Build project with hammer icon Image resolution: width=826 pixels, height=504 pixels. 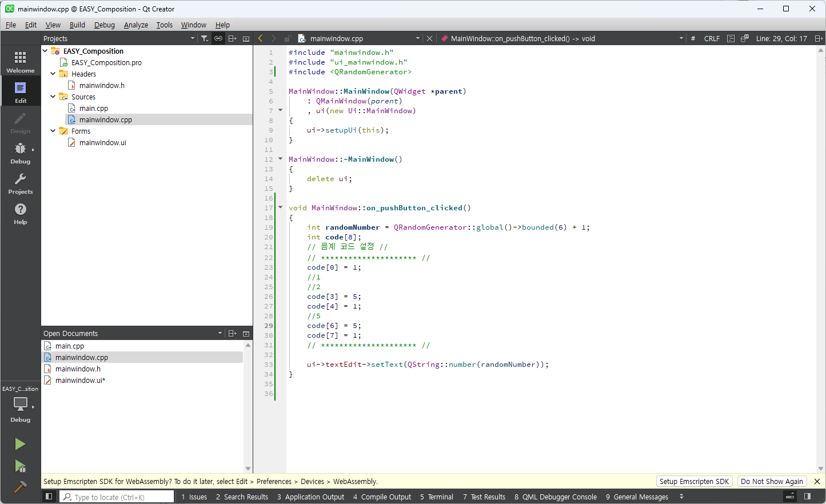pyautogui.click(x=20, y=487)
